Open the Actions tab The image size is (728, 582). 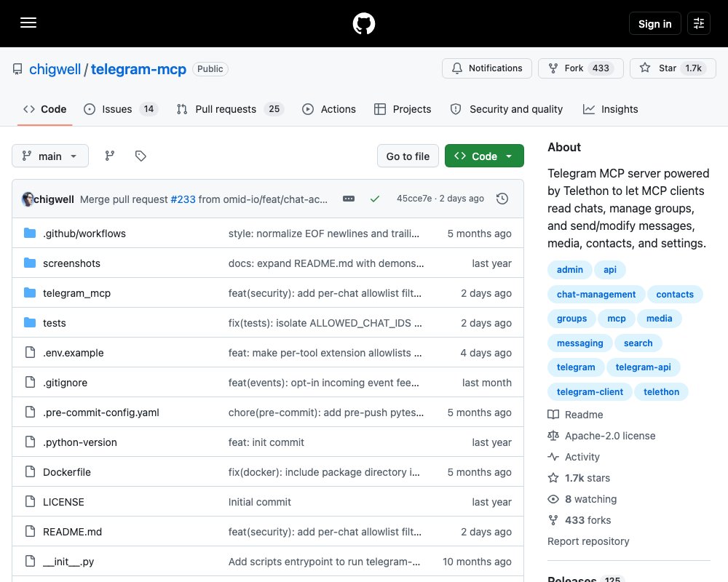tap(329, 109)
